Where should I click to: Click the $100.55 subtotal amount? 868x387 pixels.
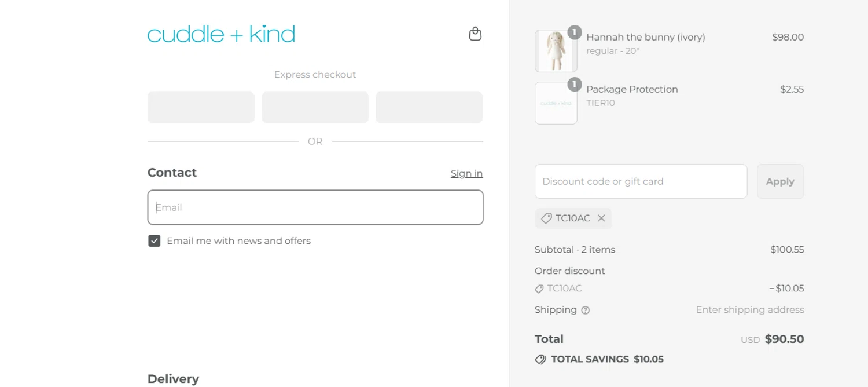coord(787,250)
